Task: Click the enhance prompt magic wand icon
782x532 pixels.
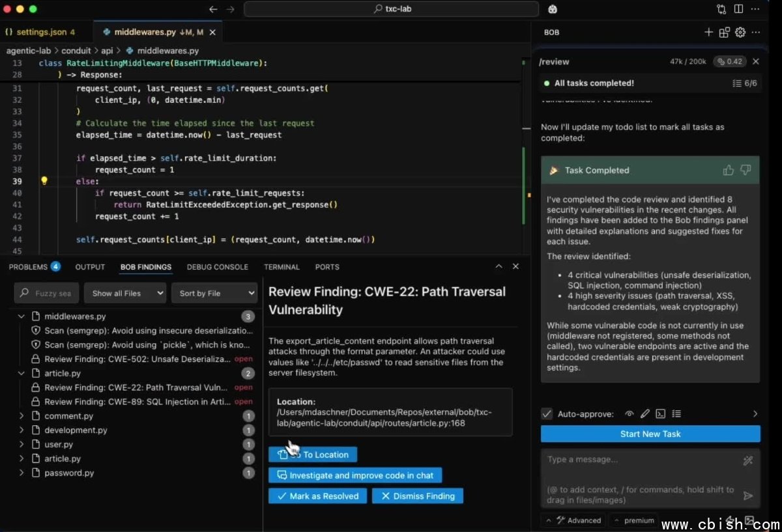Action: tap(748, 460)
